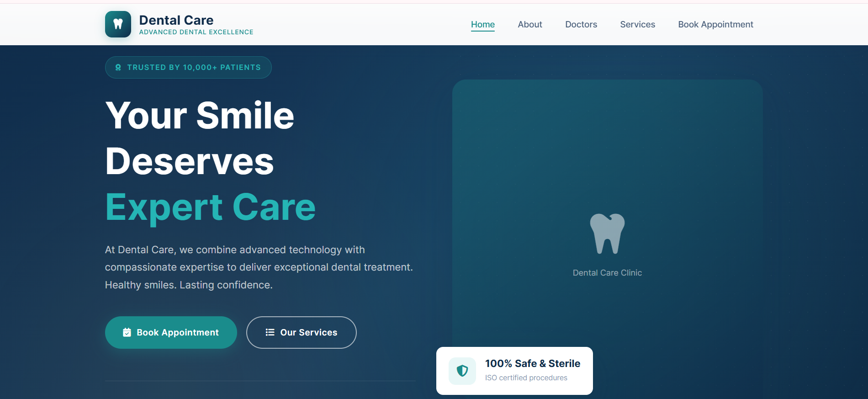Click the tooth logo icon in header
This screenshot has height=399, width=868.
118,24
